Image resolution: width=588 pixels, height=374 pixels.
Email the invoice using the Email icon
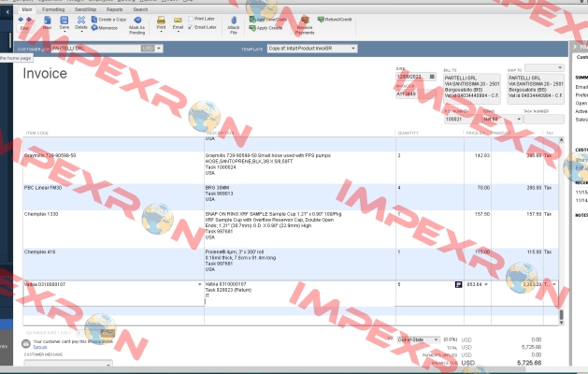click(x=178, y=22)
